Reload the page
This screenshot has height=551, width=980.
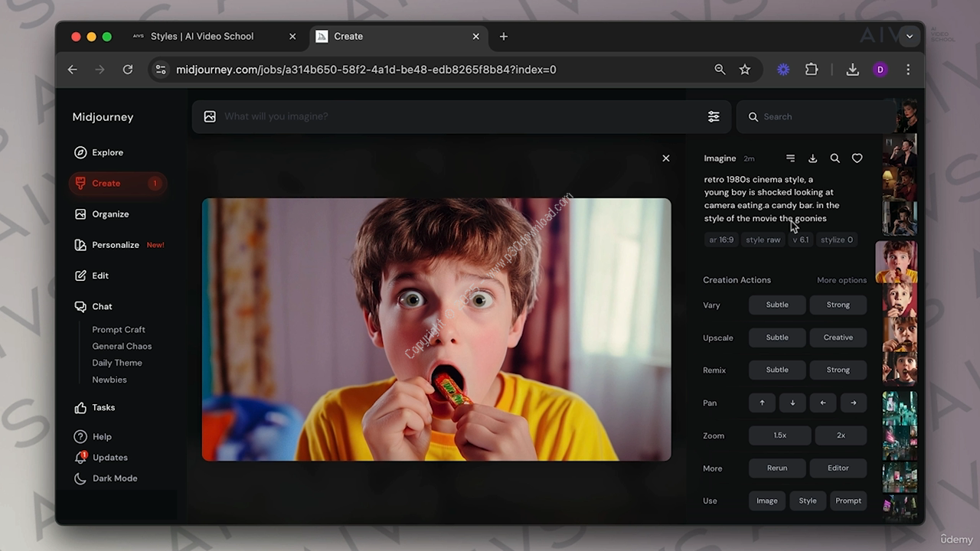pos(128,70)
